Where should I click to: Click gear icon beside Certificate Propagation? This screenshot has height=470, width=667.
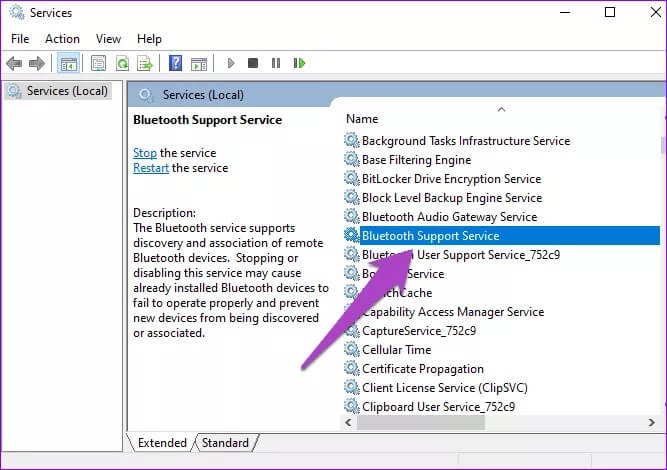pos(352,368)
